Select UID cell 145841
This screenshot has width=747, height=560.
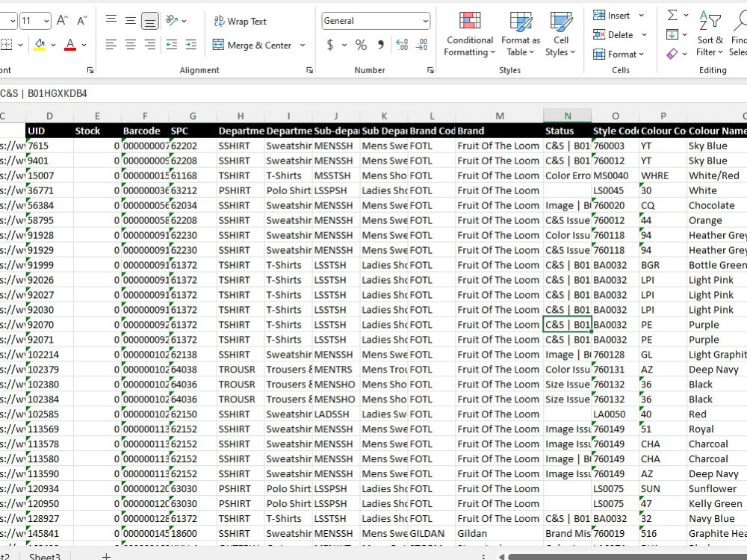[49, 533]
